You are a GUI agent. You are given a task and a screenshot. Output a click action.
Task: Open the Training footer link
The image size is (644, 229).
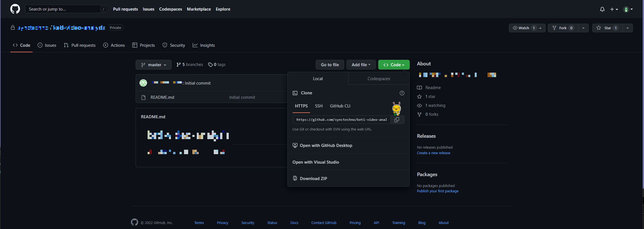coord(399,223)
